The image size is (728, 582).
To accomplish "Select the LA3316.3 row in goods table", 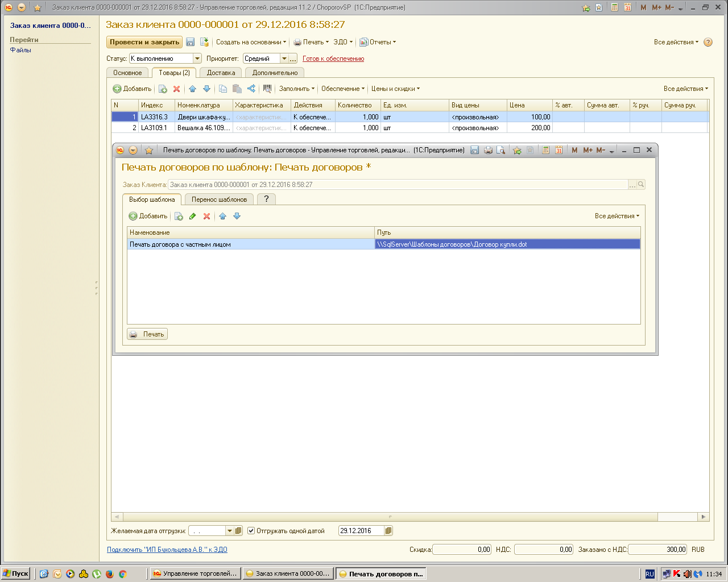I will click(409, 117).
